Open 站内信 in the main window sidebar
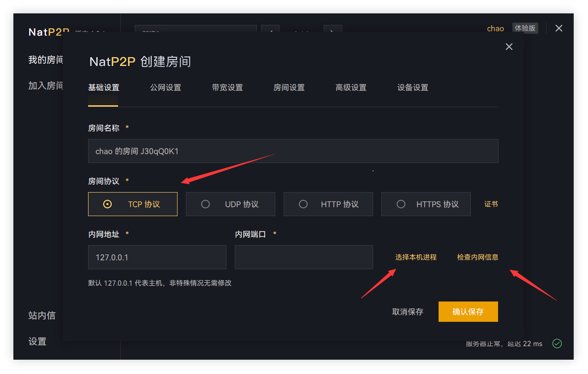 pos(42,315)
